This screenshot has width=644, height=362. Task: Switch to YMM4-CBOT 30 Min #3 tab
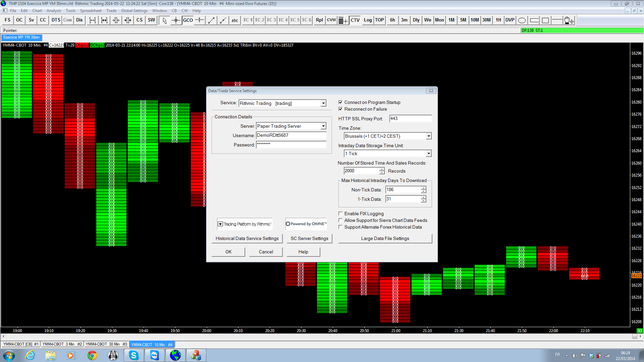pos(106,344)
